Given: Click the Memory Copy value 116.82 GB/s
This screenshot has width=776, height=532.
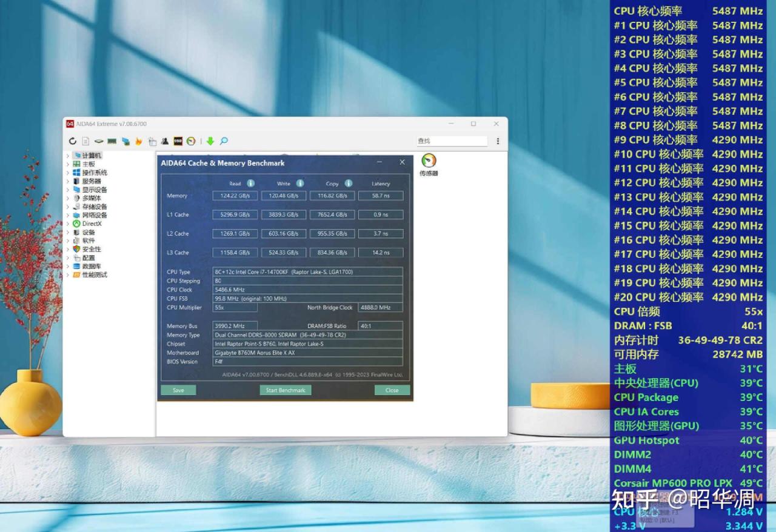Looking at the screenshot, I should tap(332, 196).
